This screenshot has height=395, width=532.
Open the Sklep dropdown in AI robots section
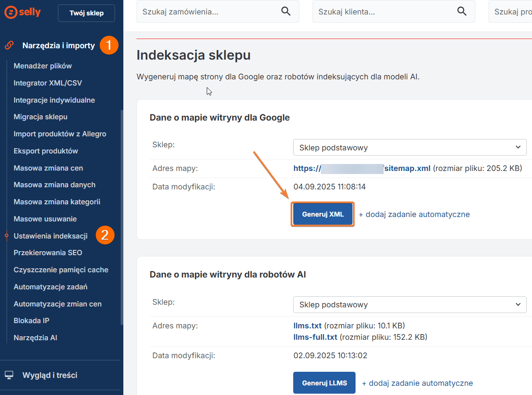pos(410,305)
